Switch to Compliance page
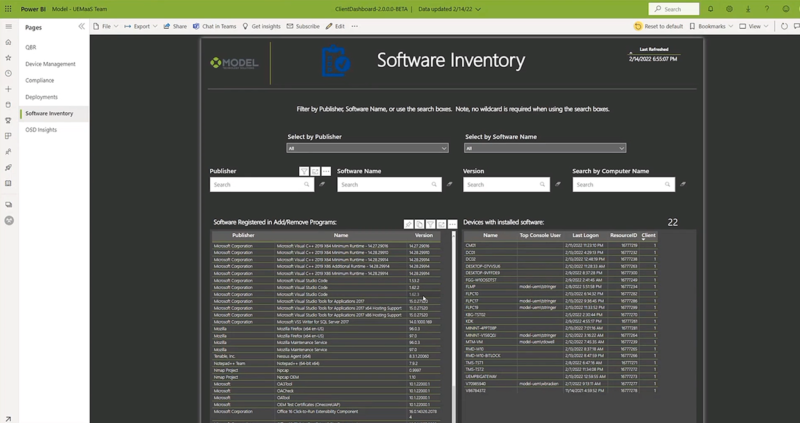The height and width of the screenshot is (423, 800). (39, 80)
